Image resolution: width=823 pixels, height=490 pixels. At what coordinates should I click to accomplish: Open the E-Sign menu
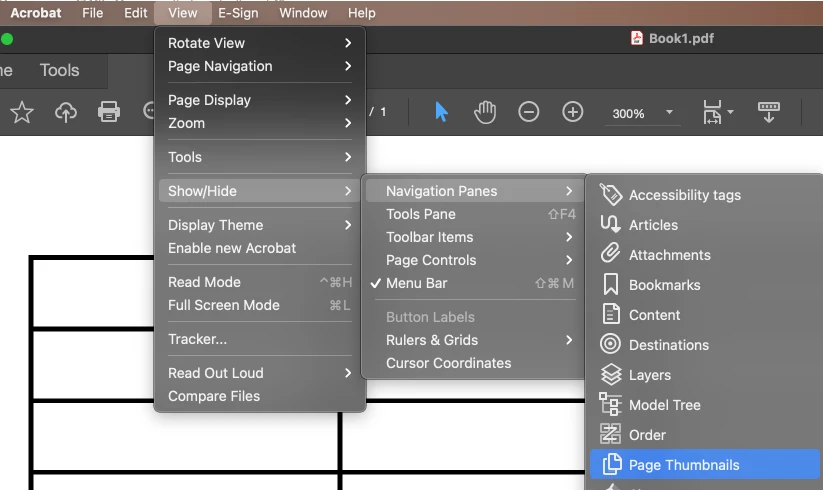238,13
